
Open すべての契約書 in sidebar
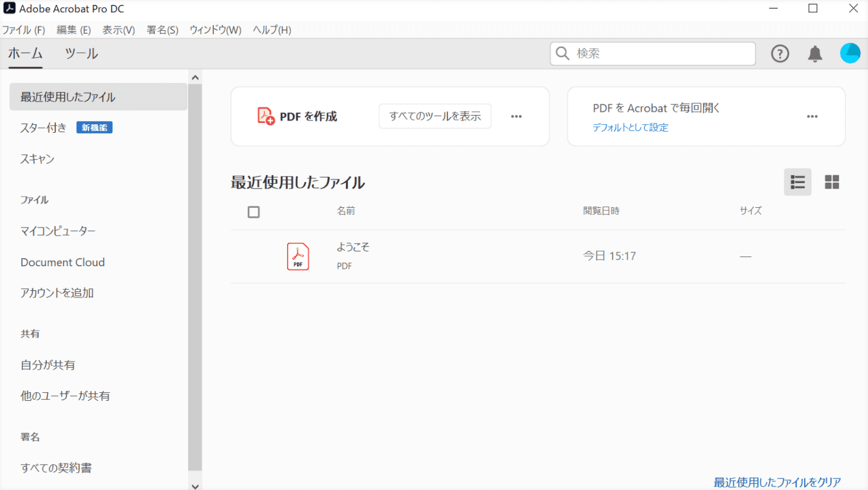[x=56, y=468]
